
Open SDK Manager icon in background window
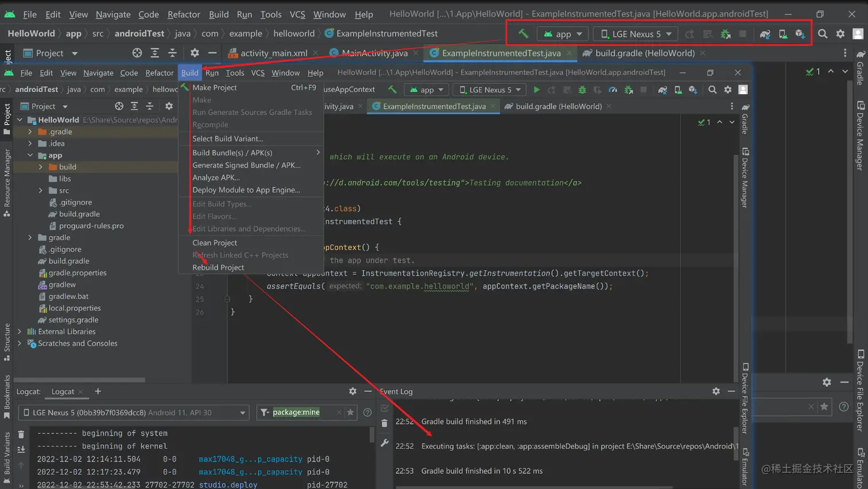800,34
